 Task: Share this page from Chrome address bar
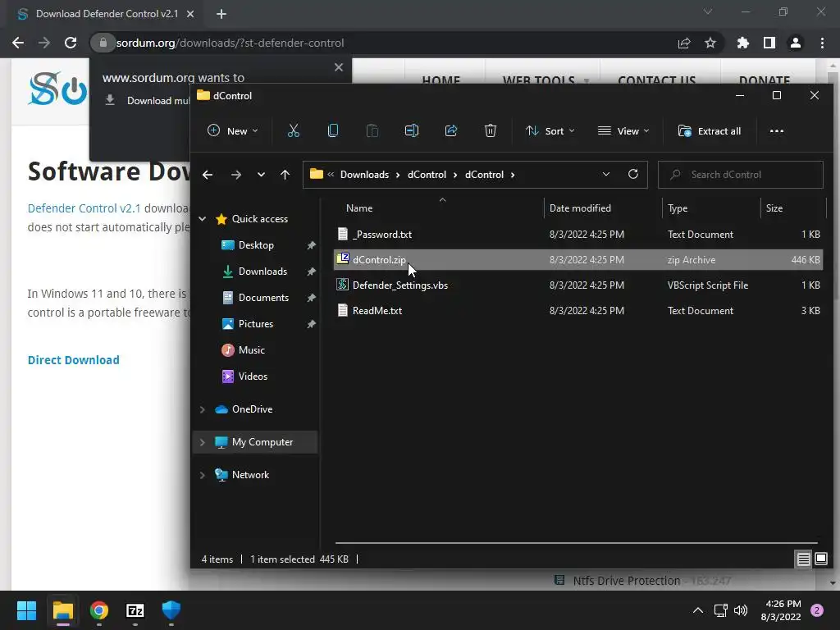(x=684, y=43)
